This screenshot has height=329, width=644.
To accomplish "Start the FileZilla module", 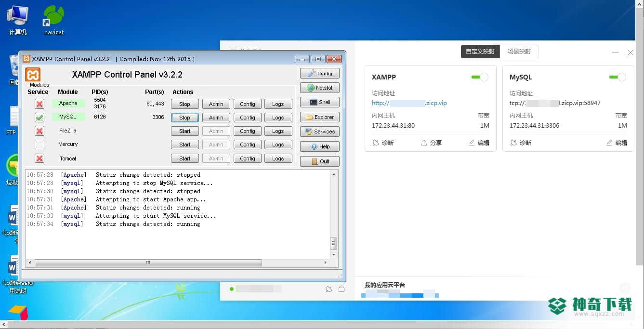I will click(x=185, y=131).
